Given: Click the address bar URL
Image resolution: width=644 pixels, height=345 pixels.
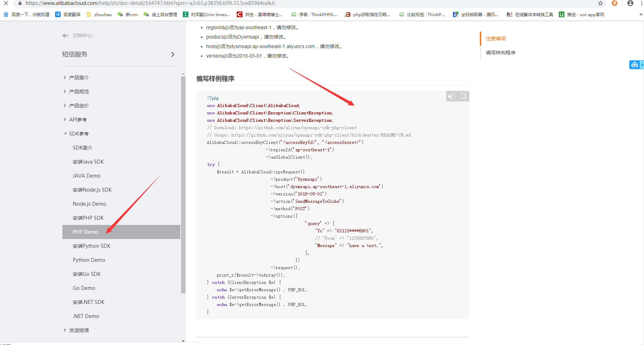Looking at the screenshot, I should [150, 3].
